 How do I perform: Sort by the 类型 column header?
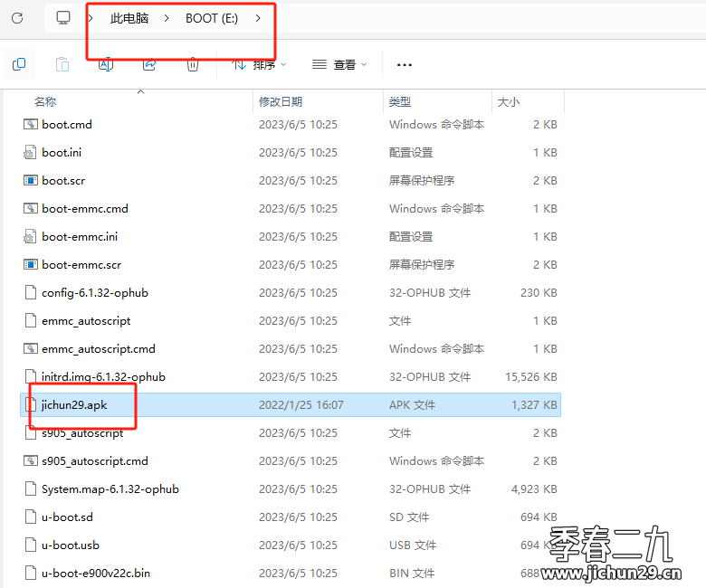(x=400, y=101)
